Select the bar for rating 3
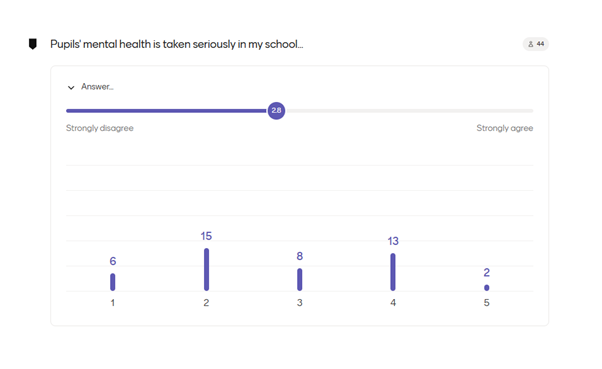602x369 pixels. pos(299,280)
